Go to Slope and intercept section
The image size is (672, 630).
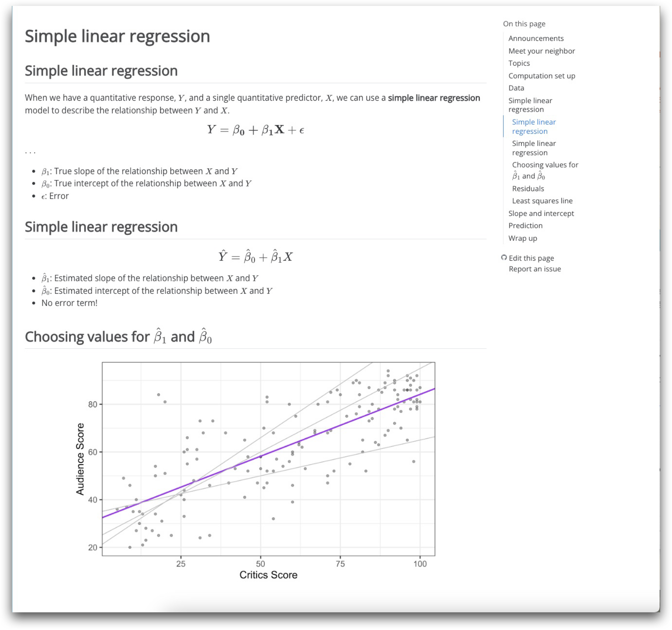(x=541, y=213)
